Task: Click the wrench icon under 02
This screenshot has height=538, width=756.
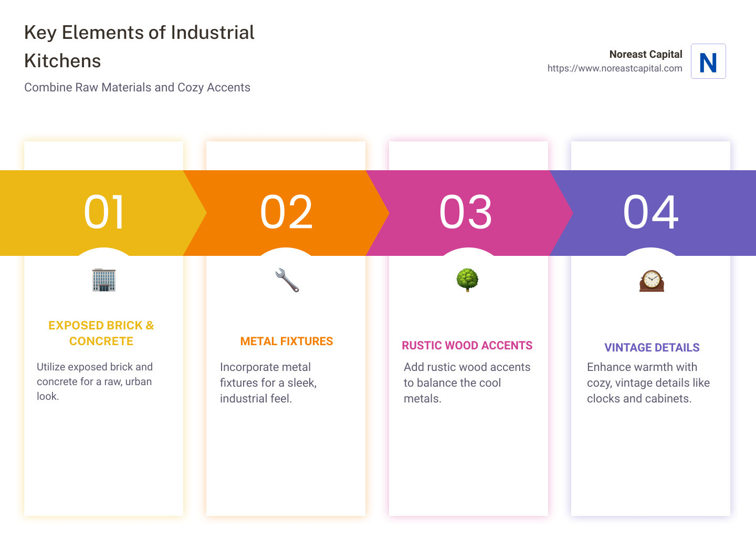Action: pyautogui.click(x=287, y=280)
